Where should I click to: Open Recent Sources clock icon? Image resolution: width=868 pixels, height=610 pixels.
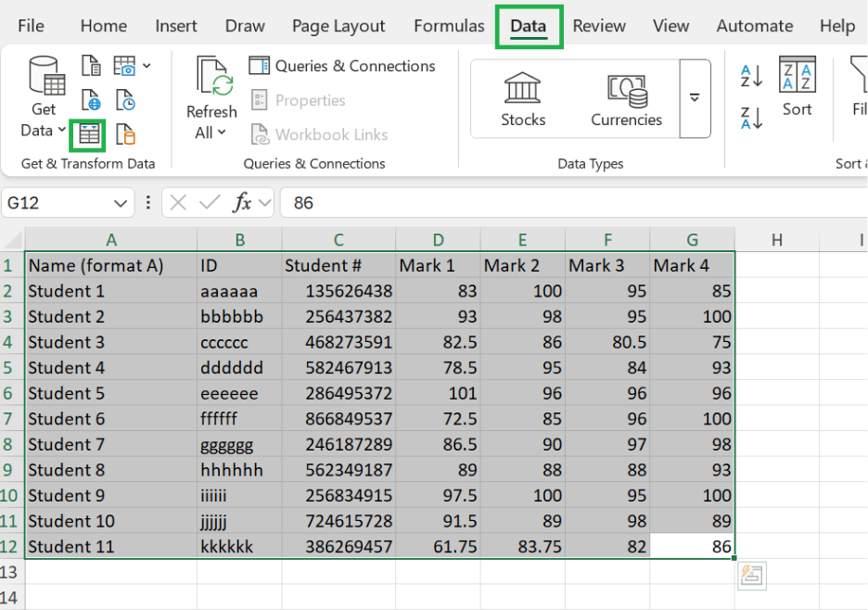point(125,100)
